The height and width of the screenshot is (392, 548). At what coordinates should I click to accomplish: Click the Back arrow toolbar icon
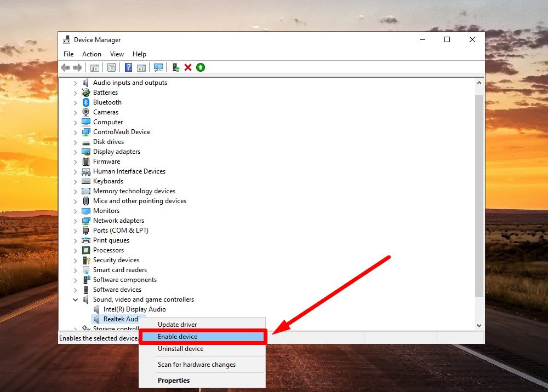[x=65, y=67]
